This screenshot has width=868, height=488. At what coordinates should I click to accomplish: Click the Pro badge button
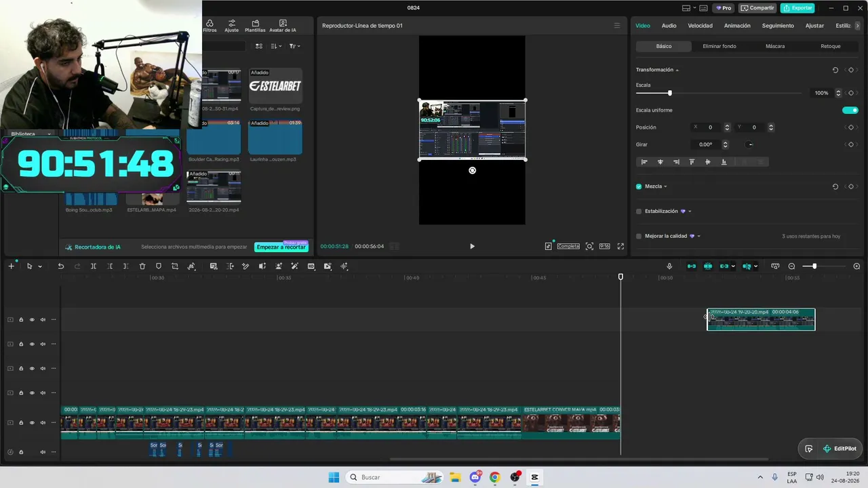pos(723,8)
